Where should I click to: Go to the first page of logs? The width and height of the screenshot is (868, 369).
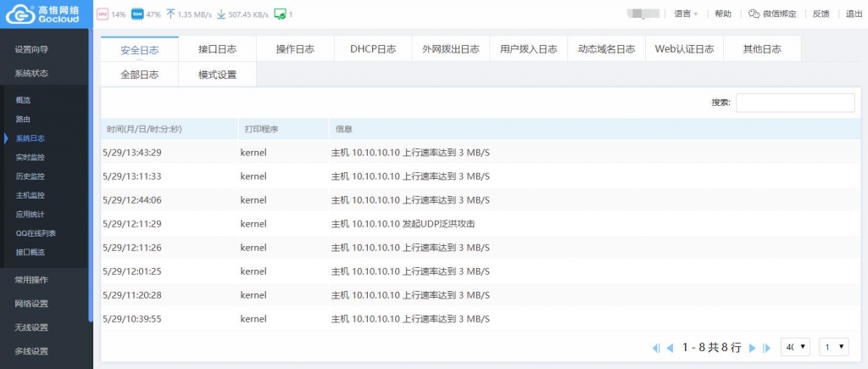656,348
